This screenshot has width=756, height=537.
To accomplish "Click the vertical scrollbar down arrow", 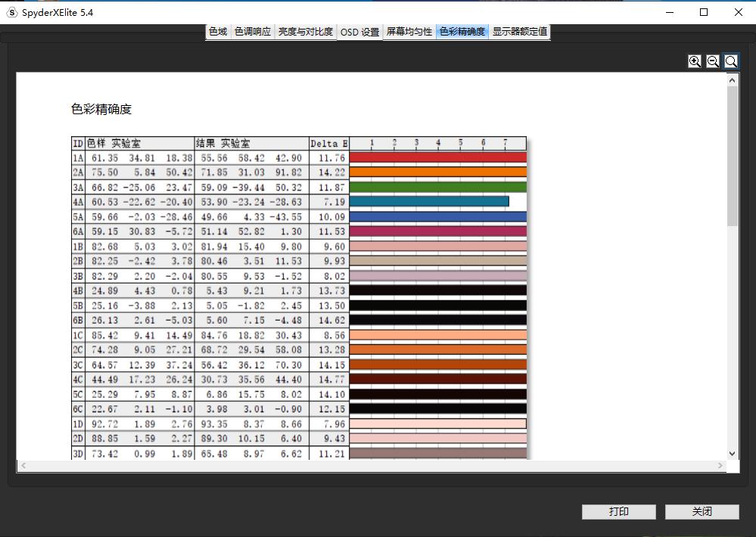I will pyautogui.click(x=731, y=452).
